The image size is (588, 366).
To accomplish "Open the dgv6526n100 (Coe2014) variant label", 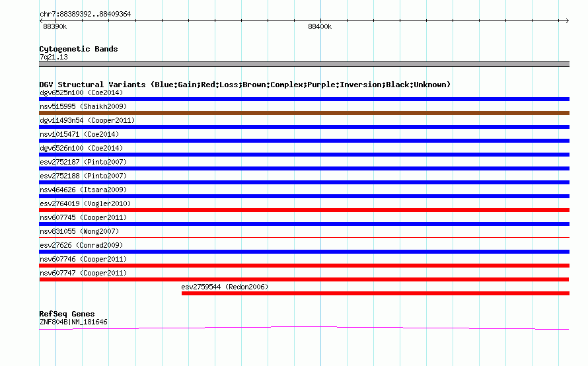I will [x=81, y=148].
